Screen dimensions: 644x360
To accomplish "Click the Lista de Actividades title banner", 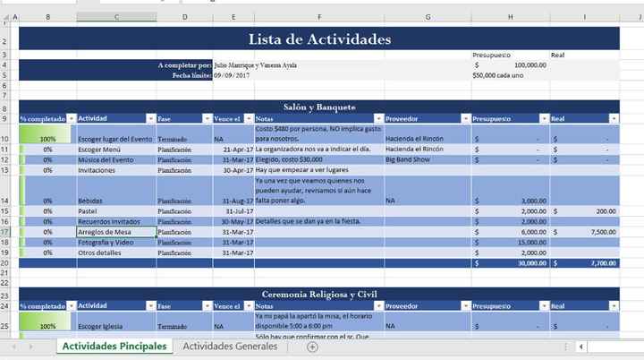I will [x=318, y=39].
